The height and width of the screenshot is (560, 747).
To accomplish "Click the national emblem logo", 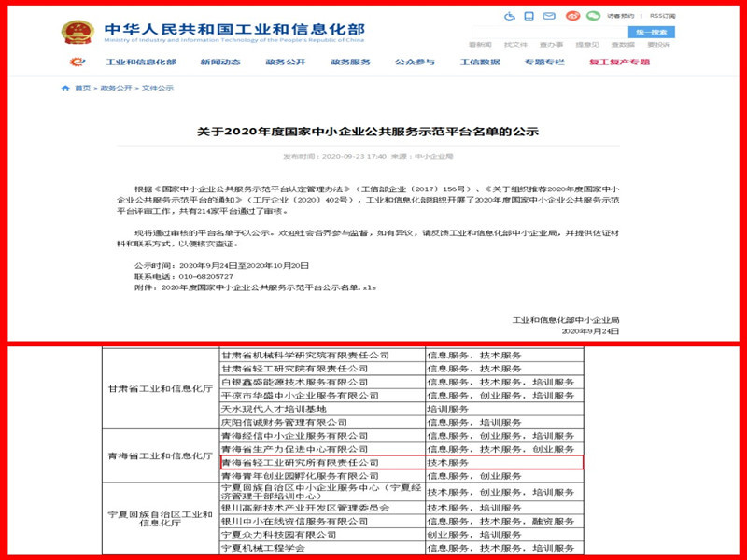I will 78,33.
